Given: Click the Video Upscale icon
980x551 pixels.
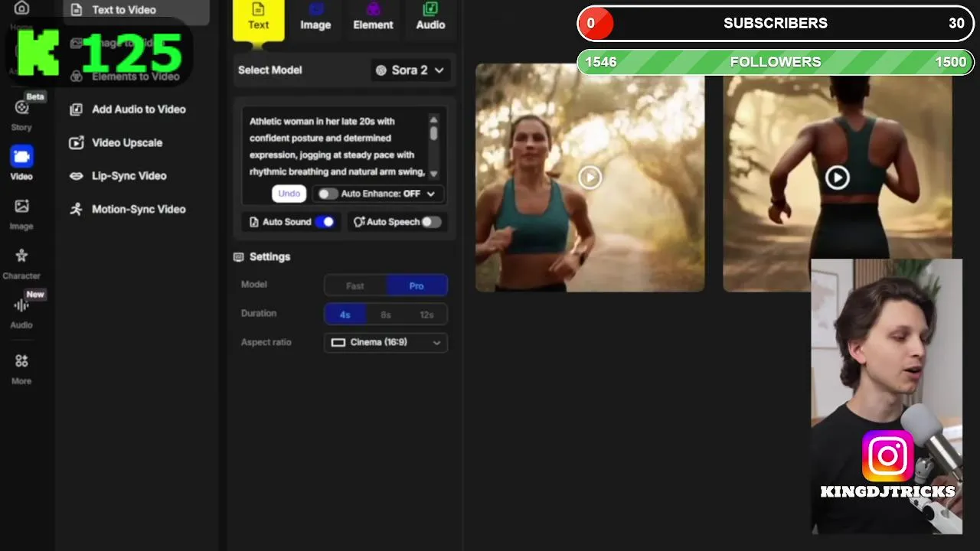Looking at the screenshot, I should click(76, 143).
